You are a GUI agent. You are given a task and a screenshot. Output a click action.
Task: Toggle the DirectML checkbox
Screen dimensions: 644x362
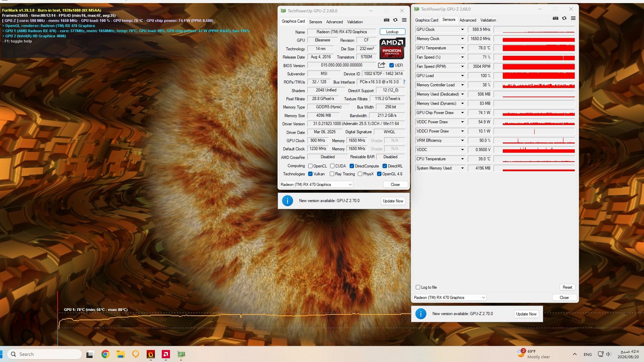click(x=385, y=166)
